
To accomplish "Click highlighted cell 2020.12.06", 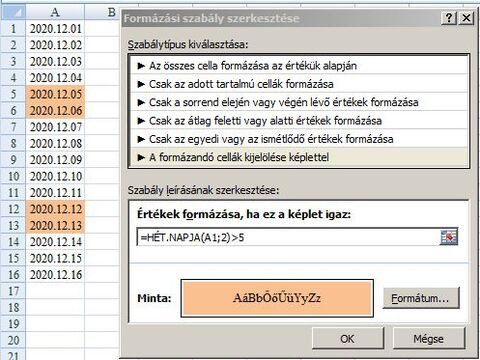I will click(55, 111).
